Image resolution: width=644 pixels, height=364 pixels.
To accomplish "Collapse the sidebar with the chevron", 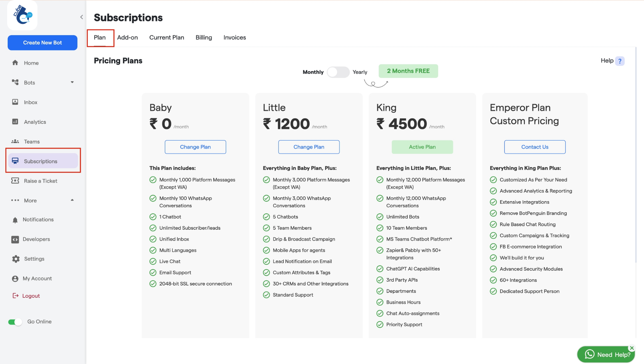I will (82, 17).
